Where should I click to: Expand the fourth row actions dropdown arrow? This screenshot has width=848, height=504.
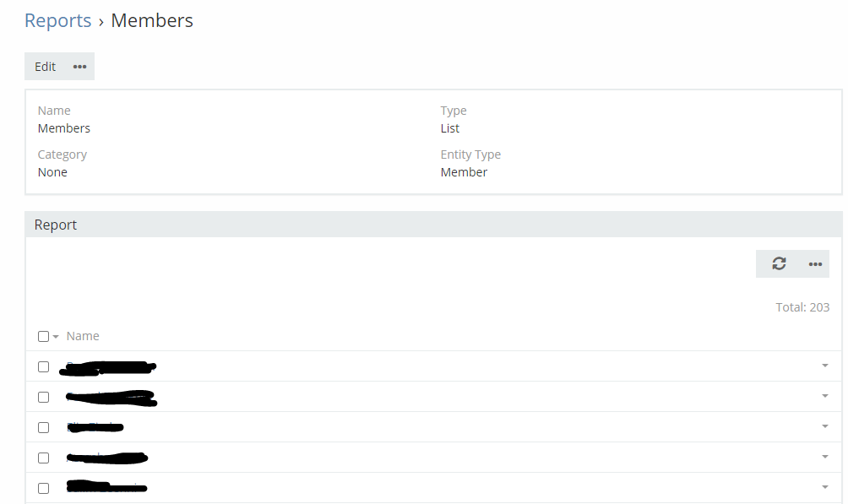[x=824, y=457]
